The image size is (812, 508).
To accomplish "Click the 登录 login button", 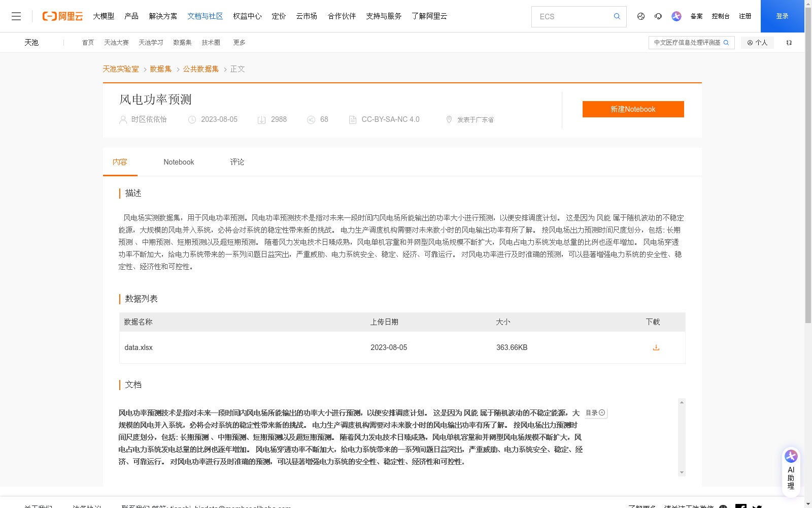I will click(782, 16).
